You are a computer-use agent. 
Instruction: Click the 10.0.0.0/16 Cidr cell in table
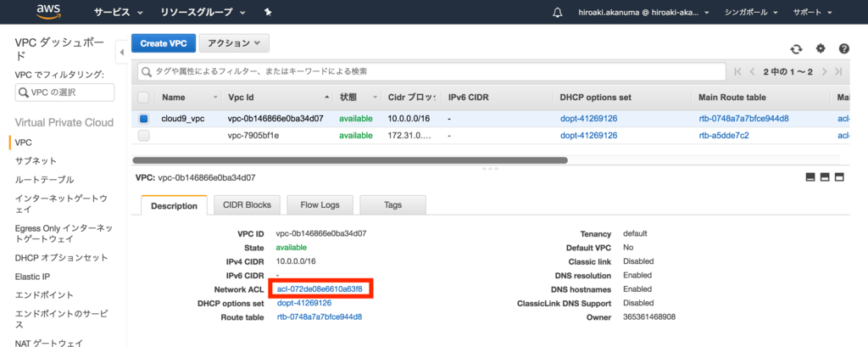point(409,119)
